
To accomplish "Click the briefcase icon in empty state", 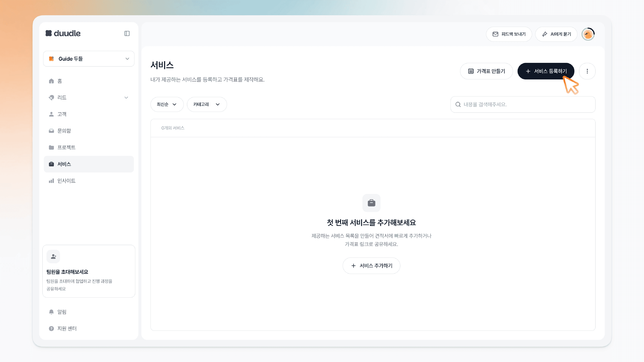I will pos(371,203).
